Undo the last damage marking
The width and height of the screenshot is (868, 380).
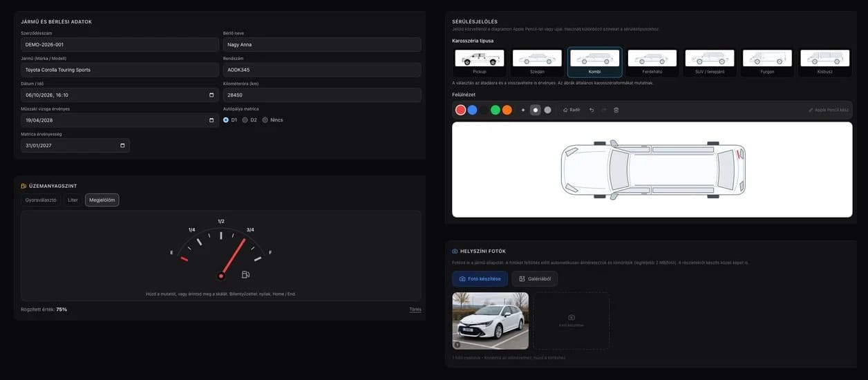coord(592,110)
